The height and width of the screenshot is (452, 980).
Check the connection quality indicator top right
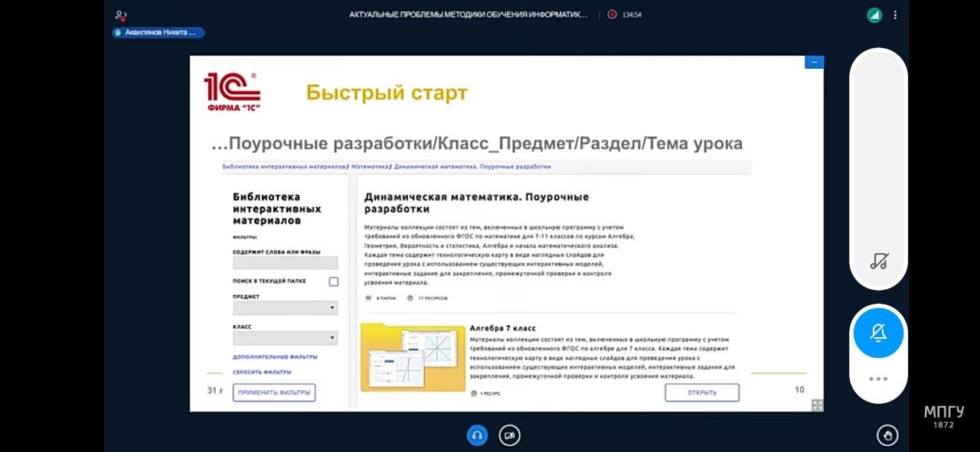tap(874, 15)
